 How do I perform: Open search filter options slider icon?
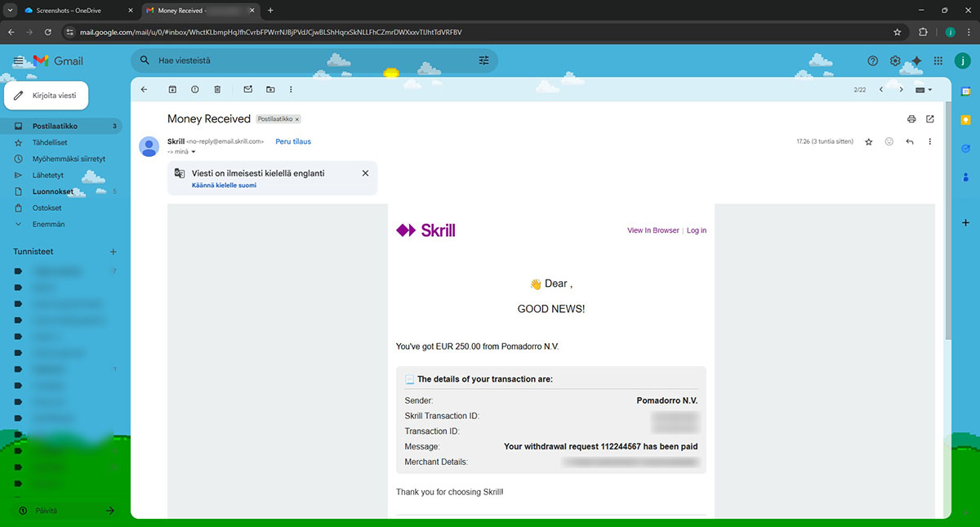[x=483, y=60]
